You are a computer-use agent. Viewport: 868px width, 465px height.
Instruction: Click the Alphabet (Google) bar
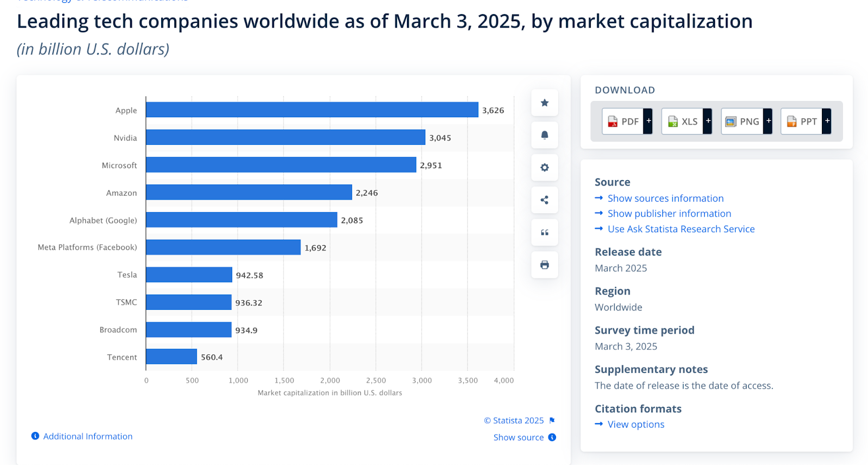coord(241,220)
